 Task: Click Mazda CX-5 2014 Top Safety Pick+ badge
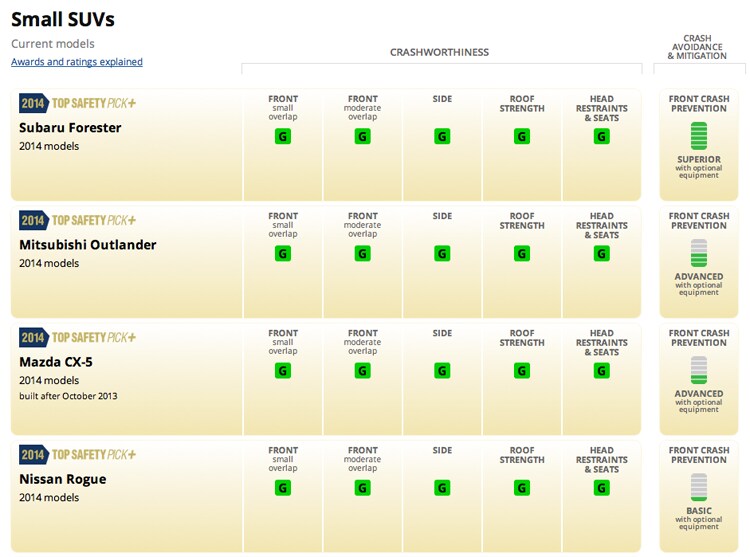77,338
